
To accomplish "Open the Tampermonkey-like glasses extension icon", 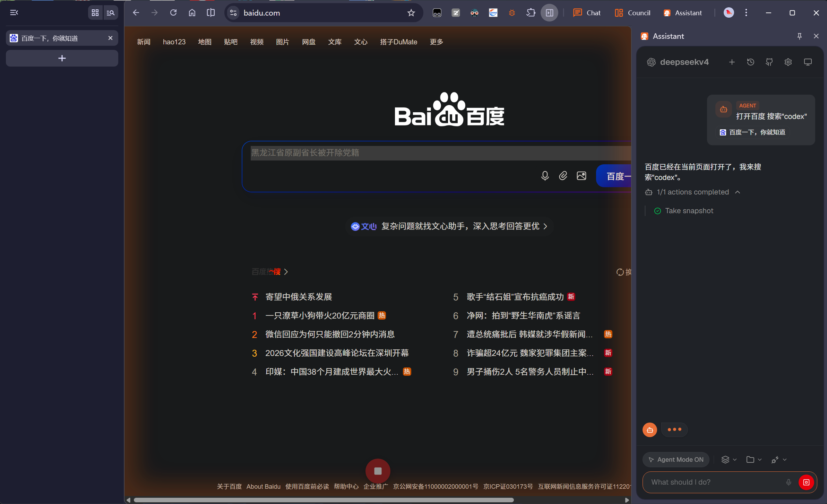I will click(x=474, y=13).
